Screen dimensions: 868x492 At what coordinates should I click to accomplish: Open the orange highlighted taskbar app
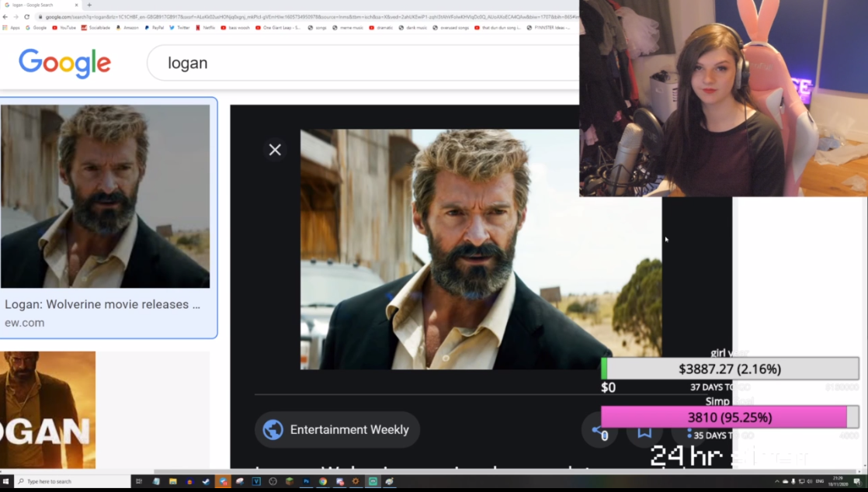223,481
